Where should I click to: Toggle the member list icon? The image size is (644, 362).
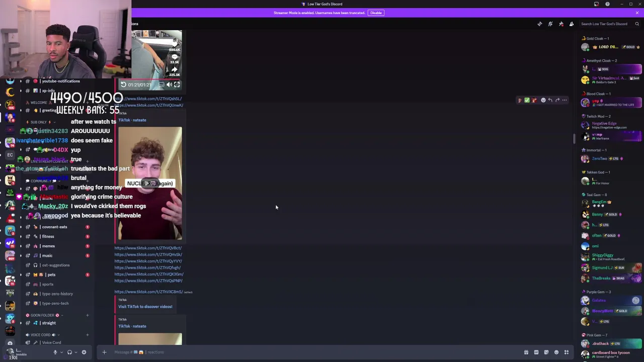point(572,24)
